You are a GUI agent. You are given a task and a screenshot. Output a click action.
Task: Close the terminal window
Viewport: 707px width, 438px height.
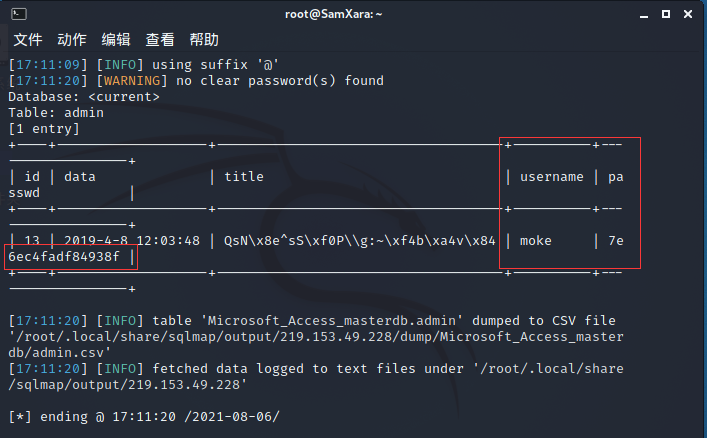tap(688, 14)
